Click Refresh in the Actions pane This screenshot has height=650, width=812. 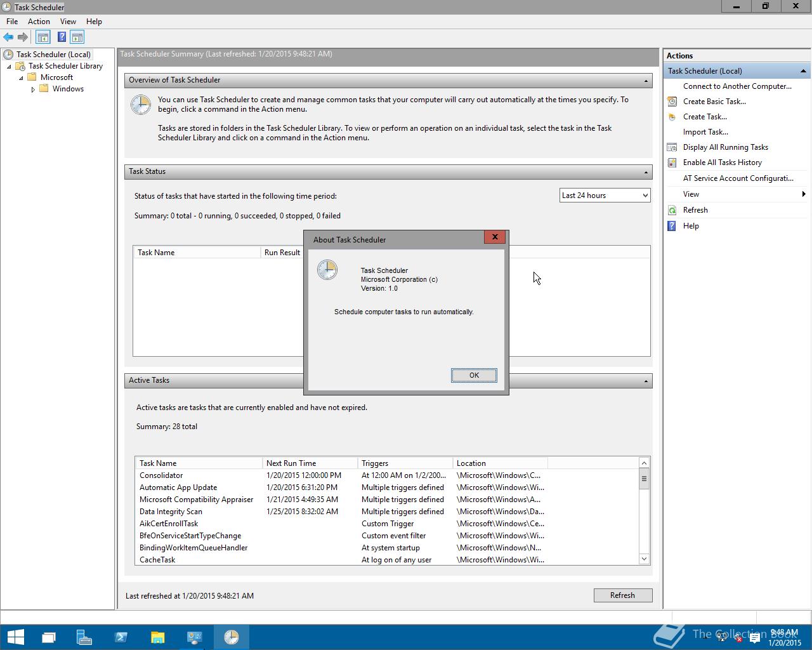click(695, 210)
